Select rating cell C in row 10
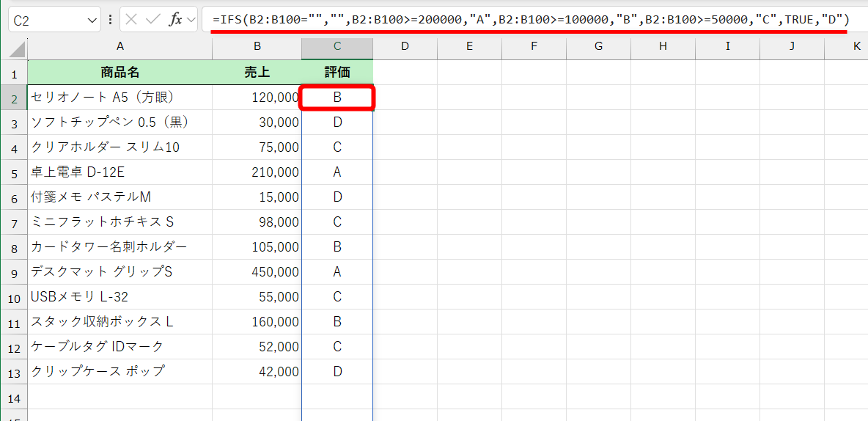868x421 pixels. point(337,297)
